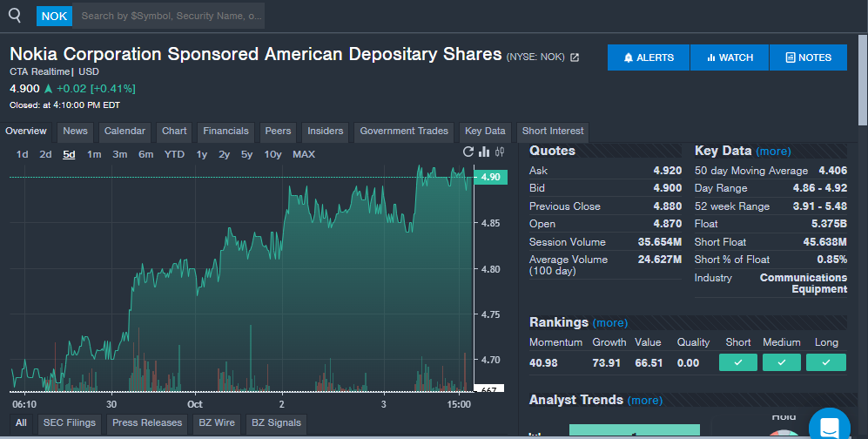Click the symbol search input field

tap(169, 16)
